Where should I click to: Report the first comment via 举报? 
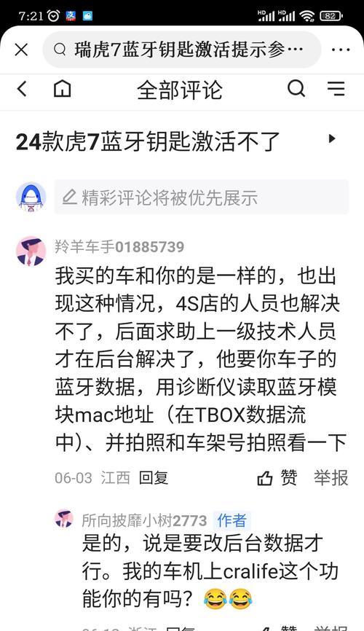[x=331, y=478]
